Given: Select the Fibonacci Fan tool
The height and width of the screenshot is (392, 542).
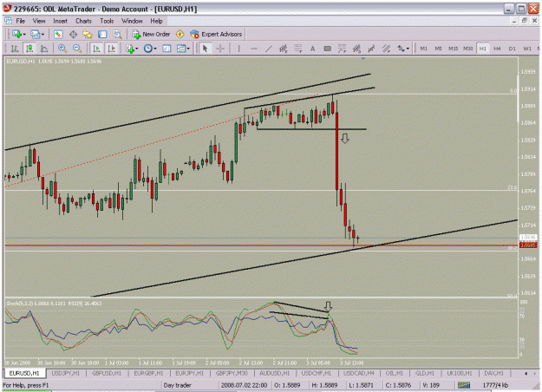Looking at the screenshot, I should pyautogui.click(x=343, y=49).
